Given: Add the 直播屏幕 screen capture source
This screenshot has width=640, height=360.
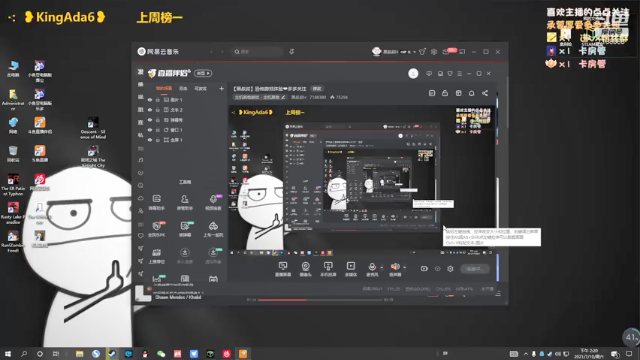Looking at the screenshot, I should point(282,269).
